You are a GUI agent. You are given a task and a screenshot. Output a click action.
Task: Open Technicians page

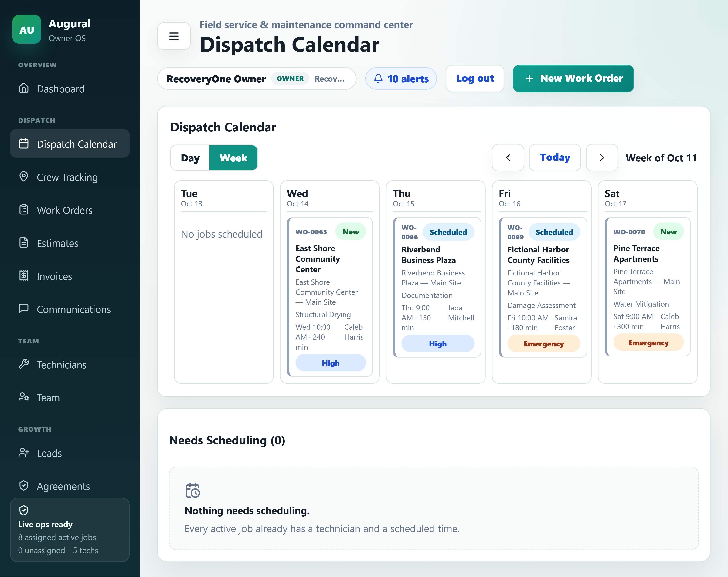coord(70,364)
